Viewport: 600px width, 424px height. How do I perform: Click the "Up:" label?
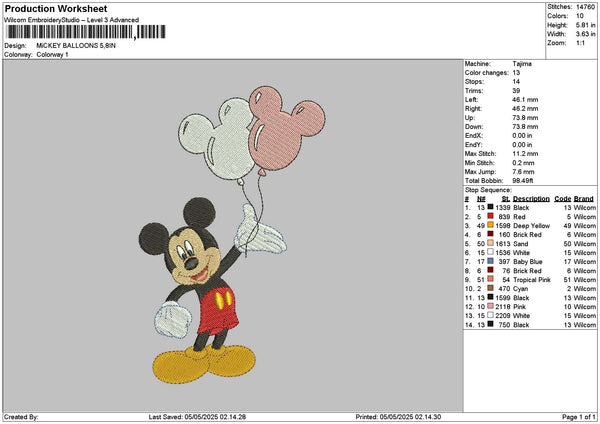[470, 118]
